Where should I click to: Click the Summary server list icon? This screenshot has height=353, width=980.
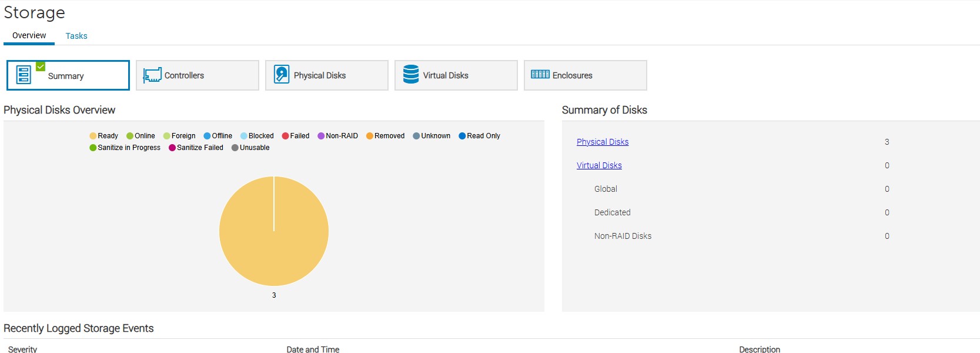[x=24, y=75]
